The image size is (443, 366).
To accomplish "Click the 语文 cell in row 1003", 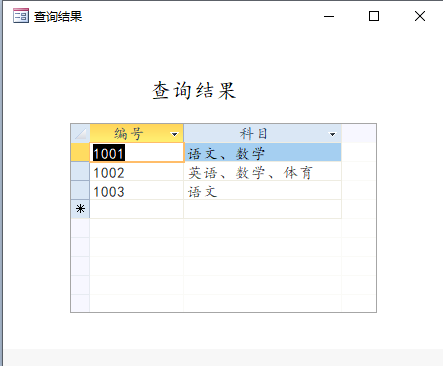I will (x=262, y=191).
